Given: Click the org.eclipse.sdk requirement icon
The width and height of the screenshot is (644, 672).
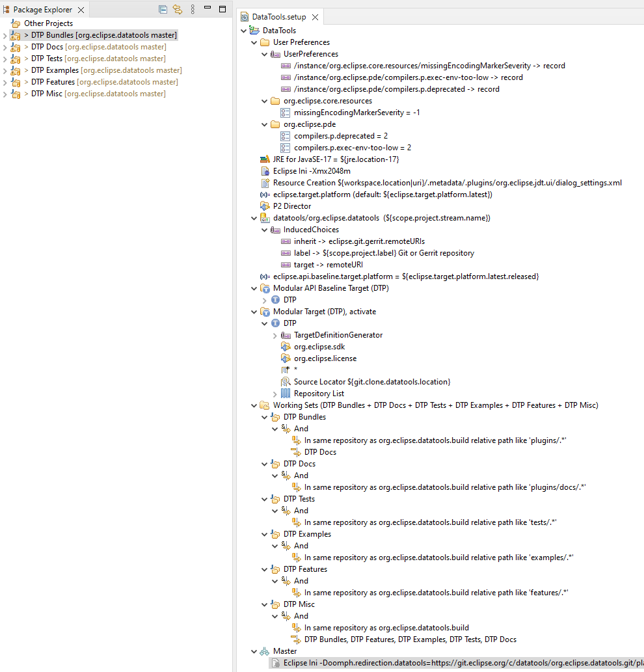Looking at the screenshot, I should point(286,347).
